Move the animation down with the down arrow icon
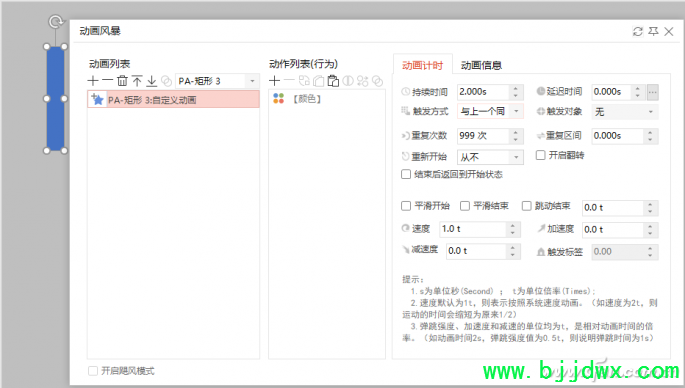 click(x=152, y=81)
